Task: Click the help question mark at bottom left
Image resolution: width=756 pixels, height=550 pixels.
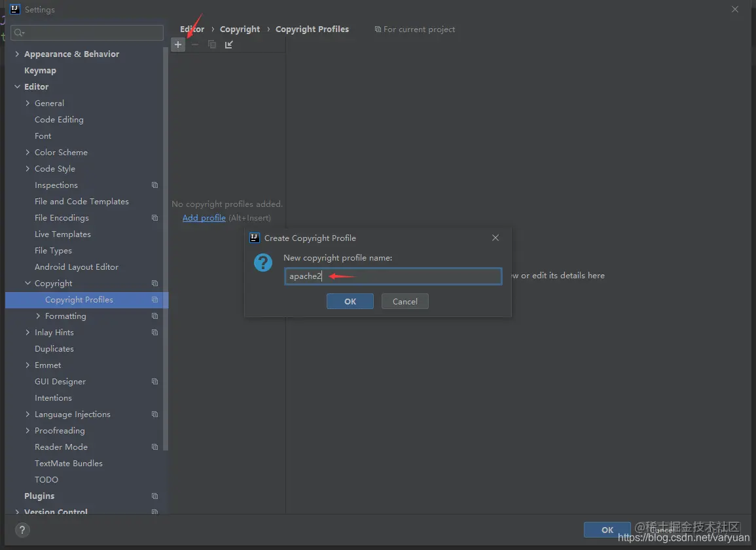Action: tap(22, 530)
